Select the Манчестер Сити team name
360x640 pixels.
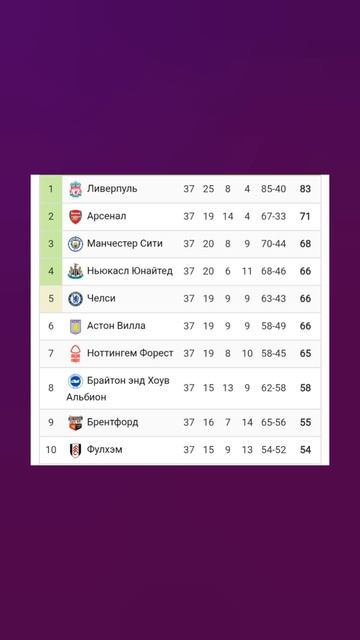click(x=124, y=244)
